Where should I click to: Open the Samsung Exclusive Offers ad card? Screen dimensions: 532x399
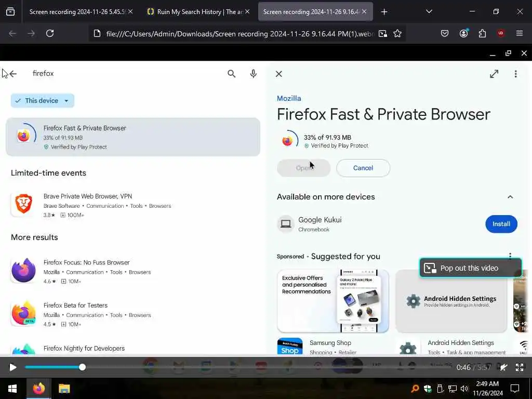pyautogui.click(x=333, y=301)
